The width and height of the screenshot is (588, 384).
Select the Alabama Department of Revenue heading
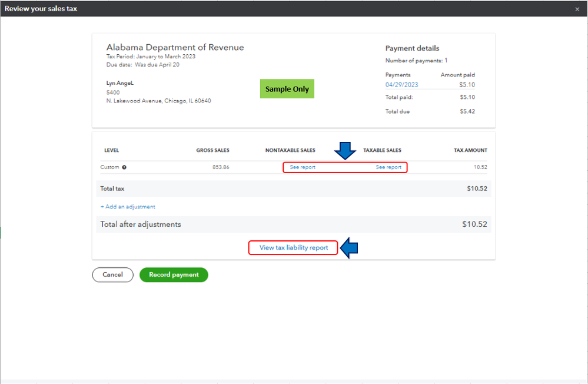pos(175,47)
